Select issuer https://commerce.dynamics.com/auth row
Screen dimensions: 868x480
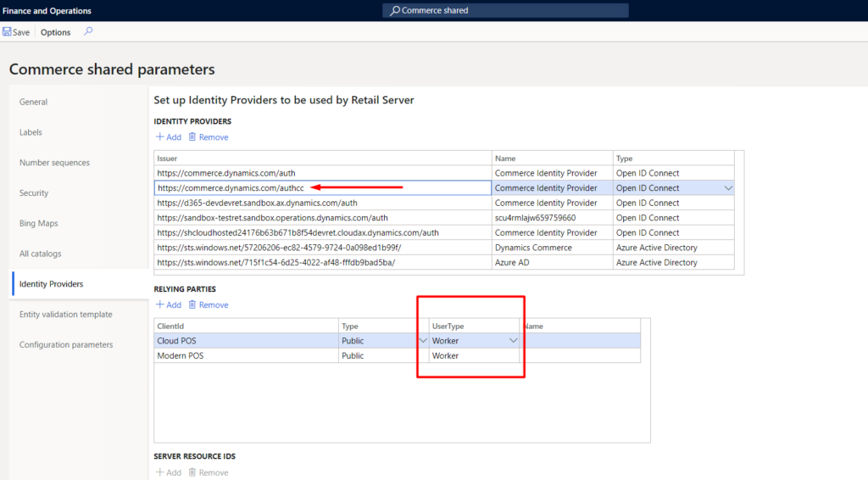click(323, 173)
